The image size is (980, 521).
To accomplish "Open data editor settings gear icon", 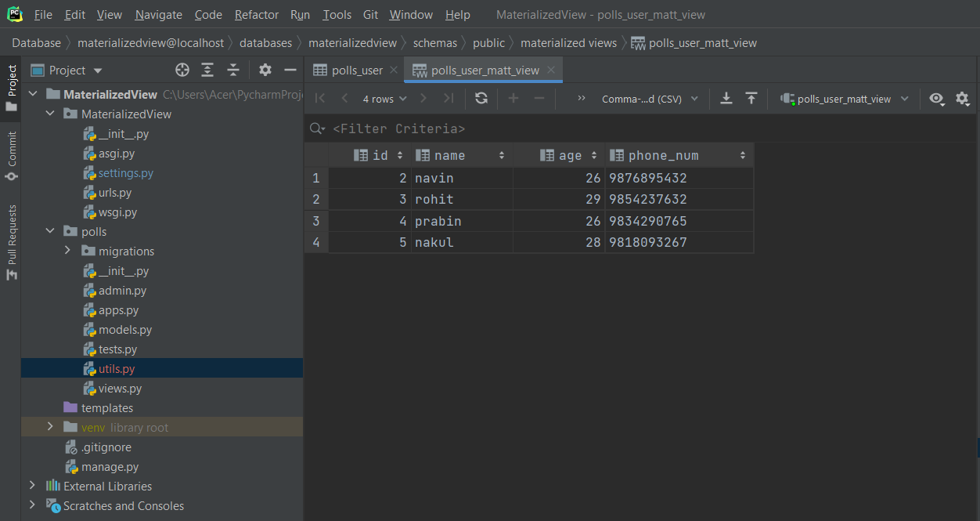I will pyautogui.click(x=963, y=99).
